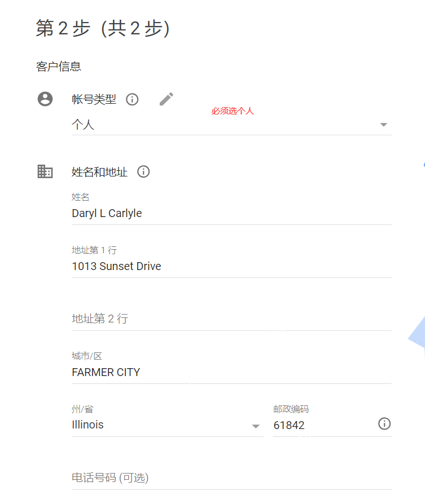425x504 pixels.
Task: Click the name field with Daryl L Carlyle
Action: pos(231,214)
